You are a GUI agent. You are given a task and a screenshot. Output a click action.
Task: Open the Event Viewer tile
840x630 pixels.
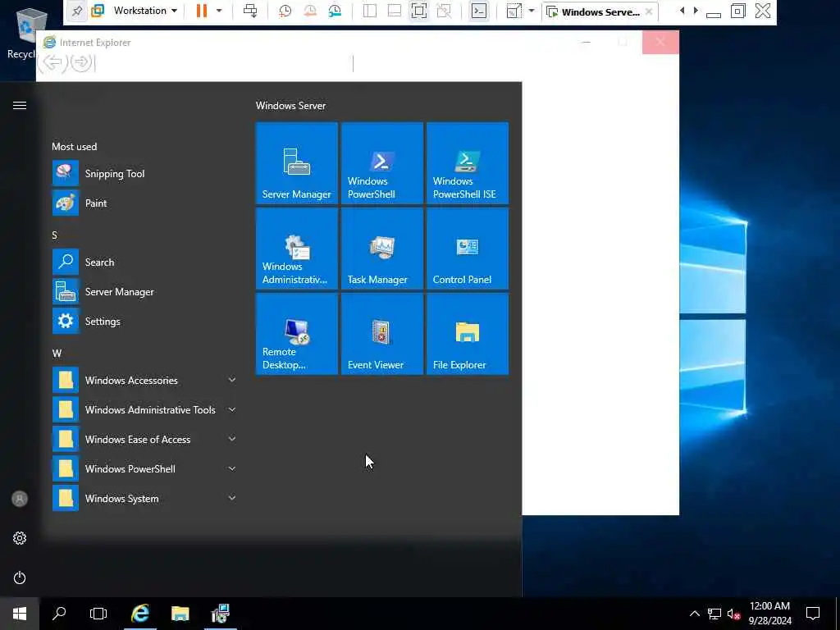[382, 334]
